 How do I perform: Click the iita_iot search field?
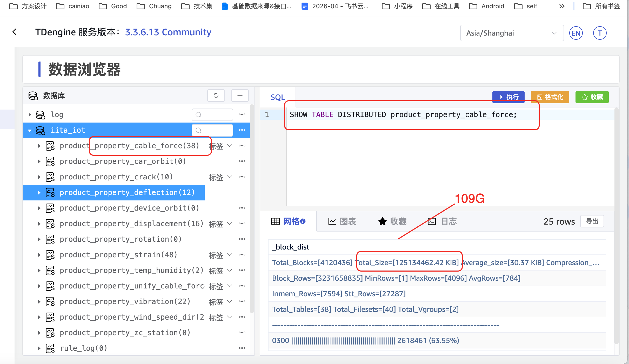point(212,130)
